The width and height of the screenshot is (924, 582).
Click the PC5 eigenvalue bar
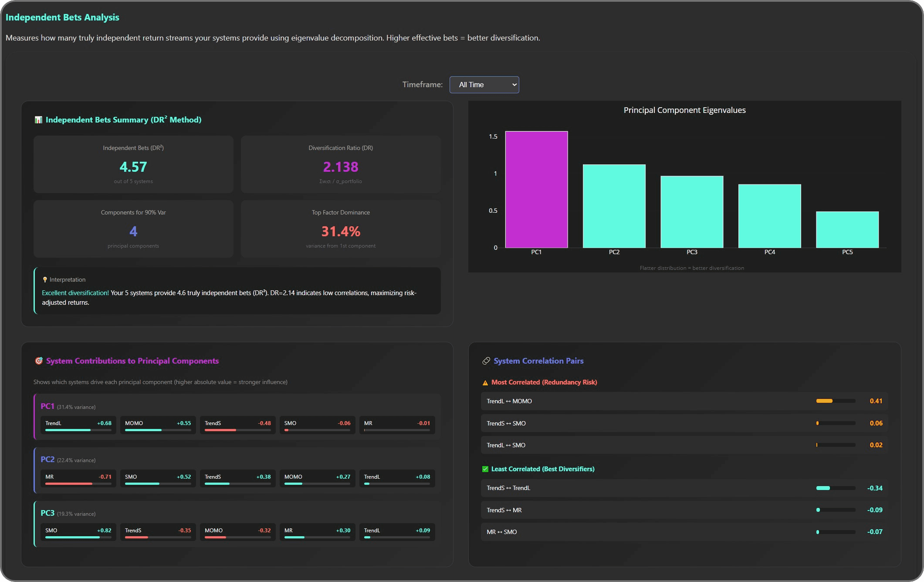[847, 230]
